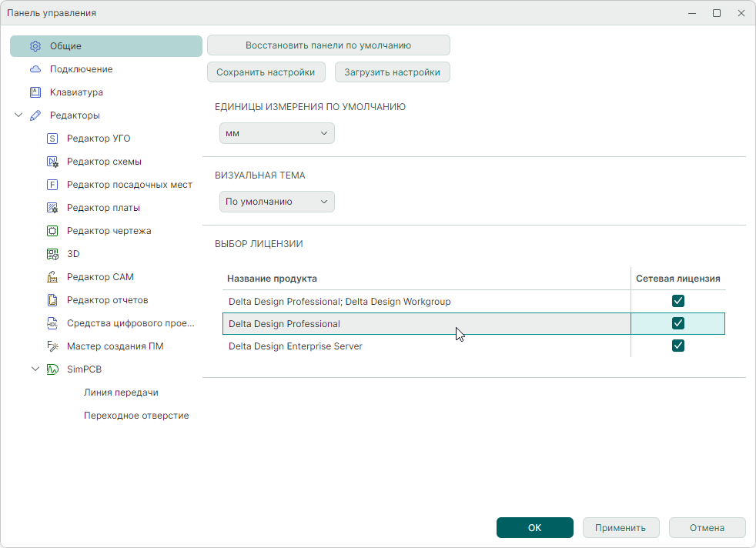Collapse the Редакторы tree section

(x=18, y=115)
